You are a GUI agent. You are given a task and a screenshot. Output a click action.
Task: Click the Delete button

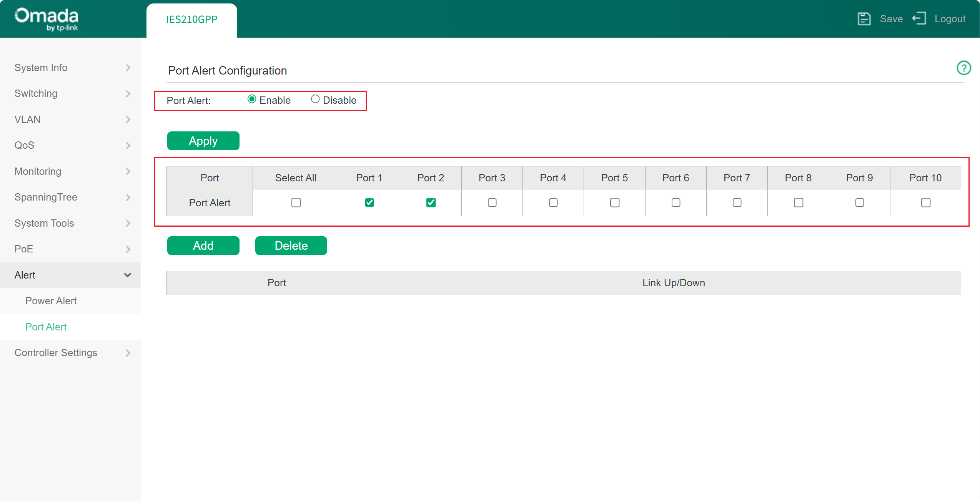[291, 246]
